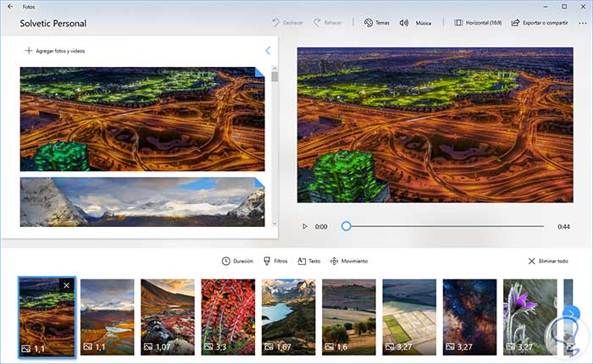This screenshot has width=593, height=364.
Task: Select the purple flower storyboard clip
Action: coord(530,317)
